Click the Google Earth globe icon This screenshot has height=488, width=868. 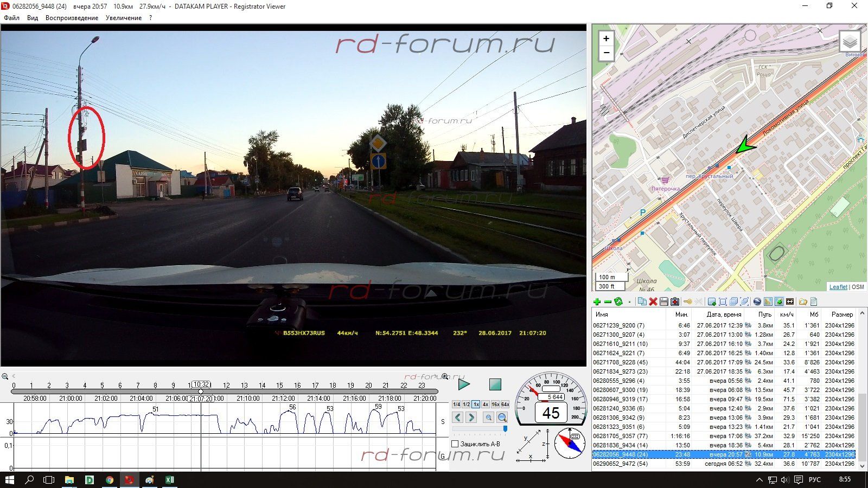pyautogui.click(x=757, y=302)
